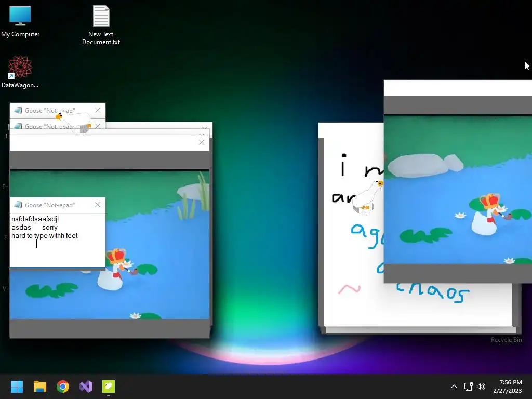This screenshot has width=532, height=399.
Task: Click the goose on the Not-epad title bars
Action: pyautogui.click(x=74, y=123)
